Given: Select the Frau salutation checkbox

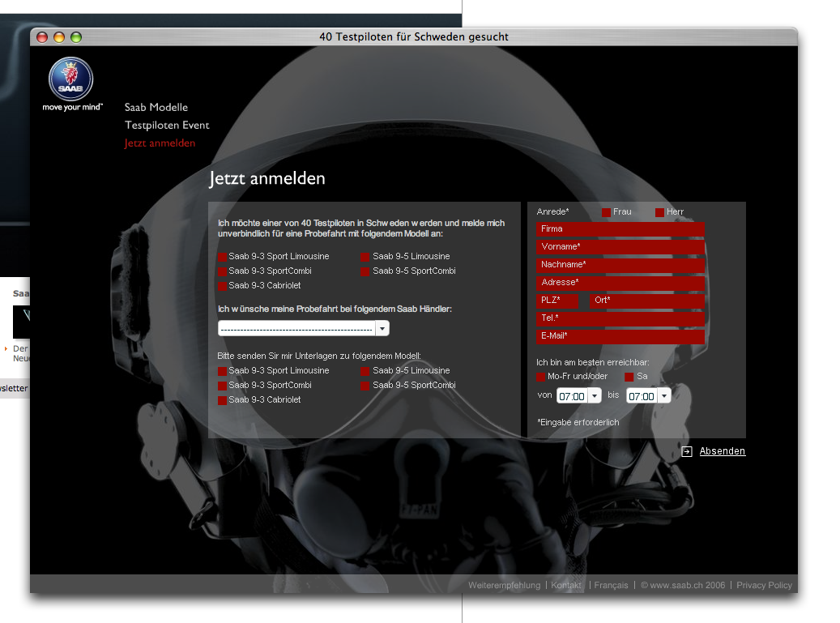Looking at the screenshot, I should point(606,212).
